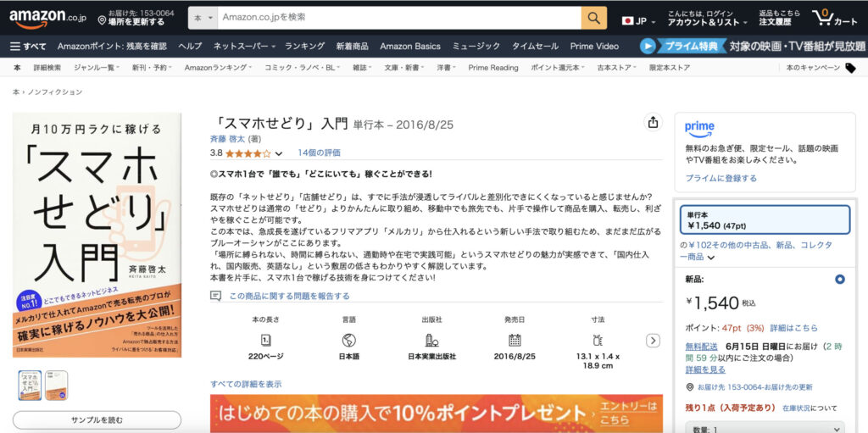The image size is (868, 433).
Task: Open the hamburger すべて menu
Action: [x=28, y=46]
